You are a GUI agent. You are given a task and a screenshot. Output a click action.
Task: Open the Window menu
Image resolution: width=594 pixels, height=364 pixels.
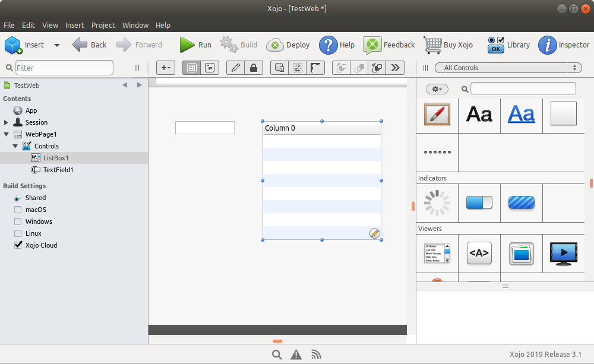tap(135, 26)
